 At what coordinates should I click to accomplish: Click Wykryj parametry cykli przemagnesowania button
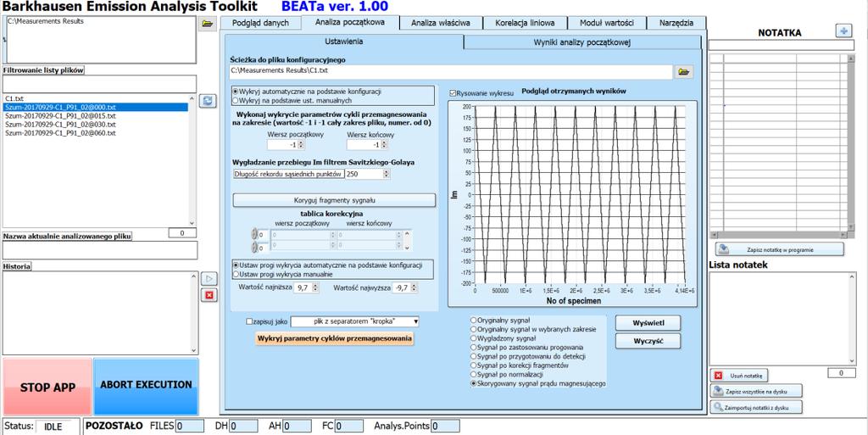tap(334, 338)
